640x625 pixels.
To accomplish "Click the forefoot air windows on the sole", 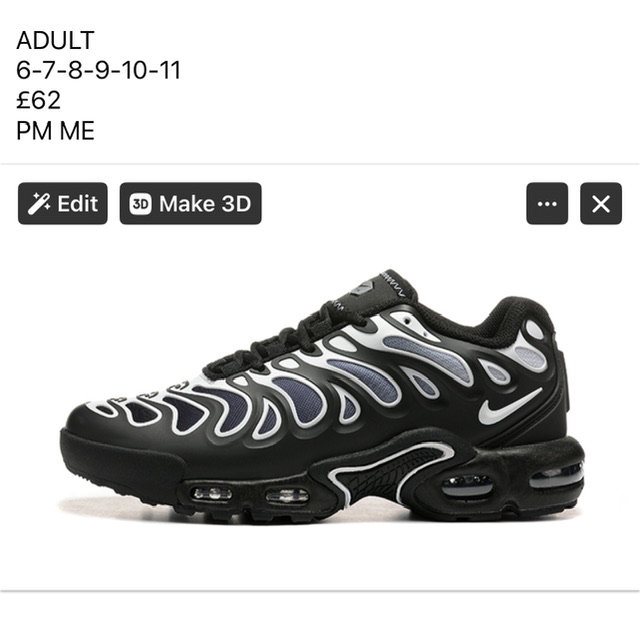I will [251, 495].
